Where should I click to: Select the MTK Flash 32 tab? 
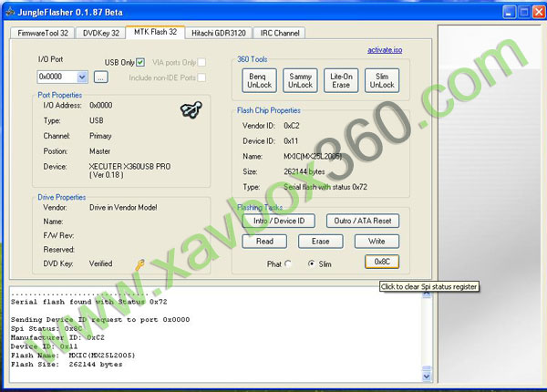click(x=155, y=32)
